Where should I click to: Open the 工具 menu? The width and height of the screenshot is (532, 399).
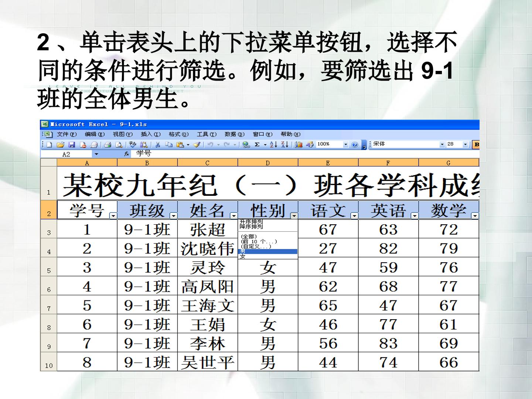coord(207,134)
